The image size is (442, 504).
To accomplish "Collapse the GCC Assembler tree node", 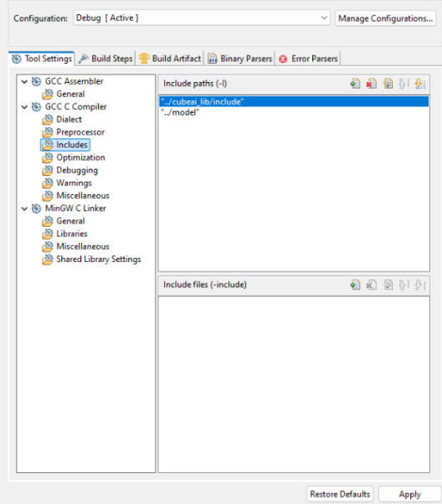I will click(x=24, y=82).
